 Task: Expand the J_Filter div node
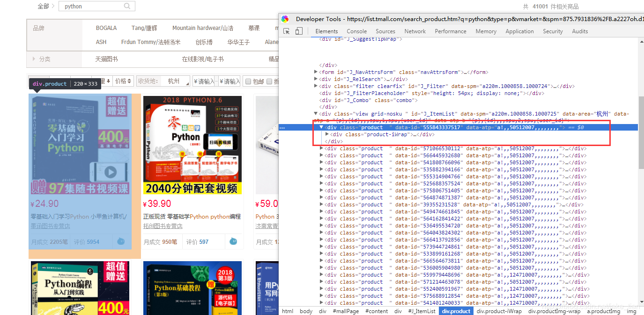316,86
